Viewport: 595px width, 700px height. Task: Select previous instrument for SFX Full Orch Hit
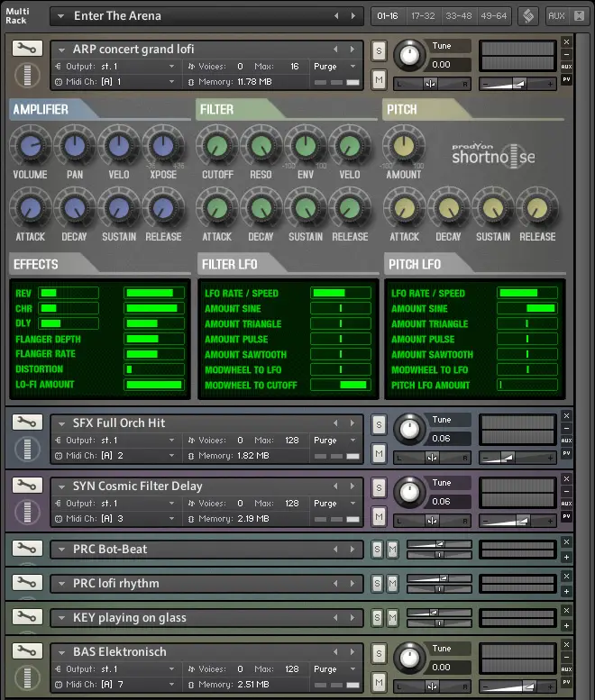335,423
